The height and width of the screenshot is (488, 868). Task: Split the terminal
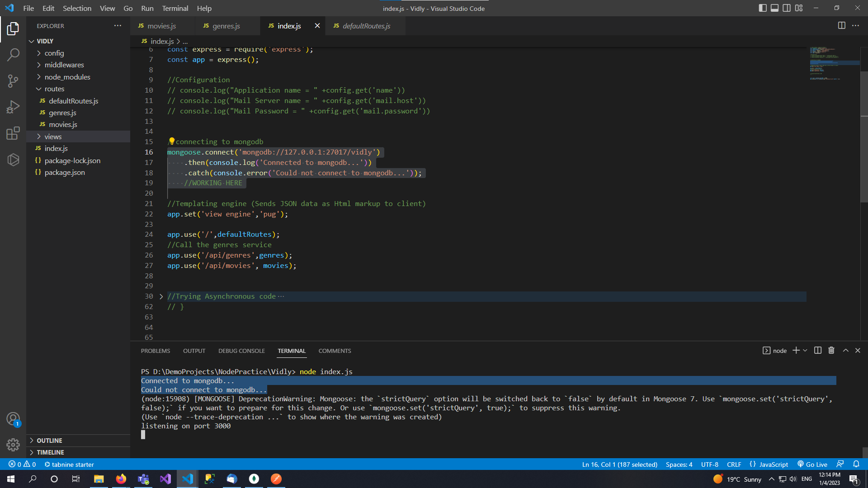pos(817,351)
